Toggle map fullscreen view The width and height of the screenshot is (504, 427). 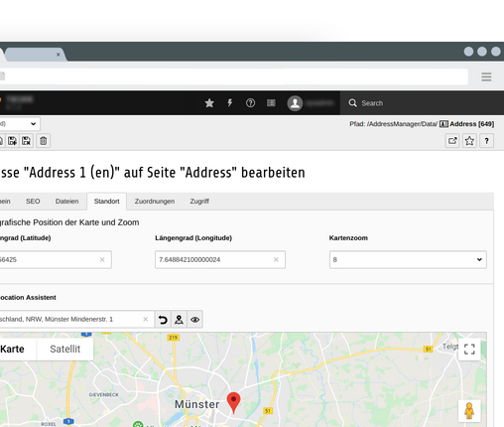click(469, 350)
